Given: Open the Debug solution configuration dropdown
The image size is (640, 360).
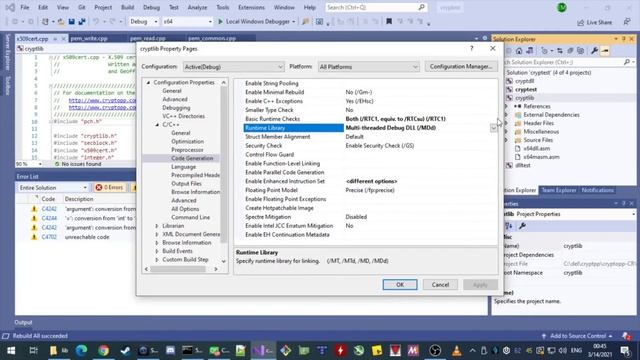Looking at the screenshot, I should click(144, 22).
